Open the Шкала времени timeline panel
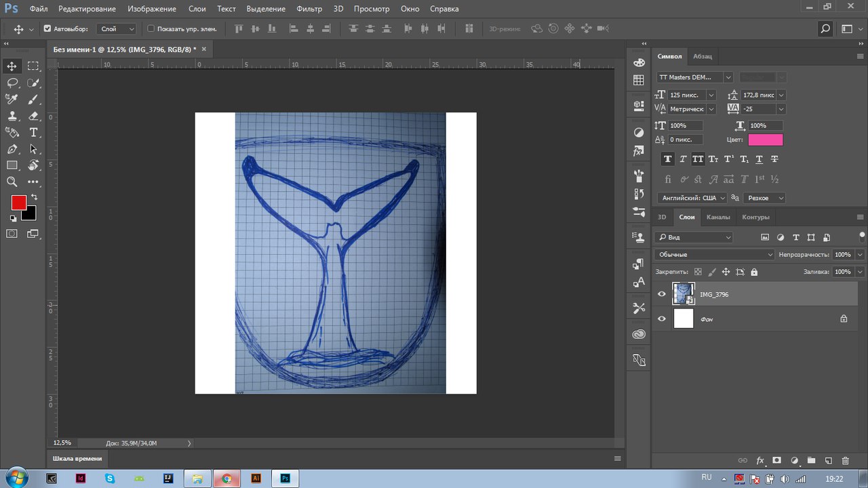868x488 pixels. (77, 459)
